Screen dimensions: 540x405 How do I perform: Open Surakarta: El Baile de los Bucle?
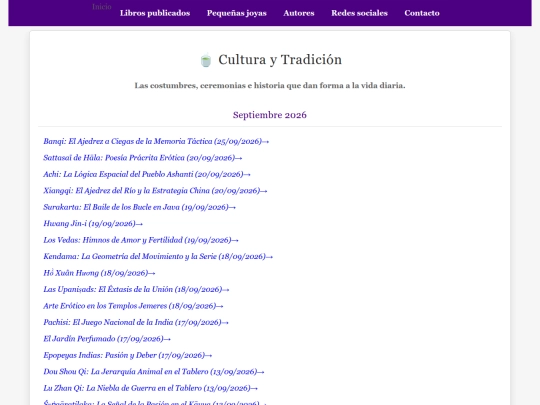[x=139, y=207]
